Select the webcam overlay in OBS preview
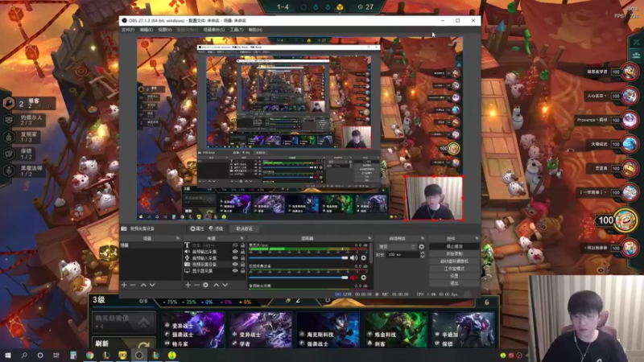 (x=434, y=198)
